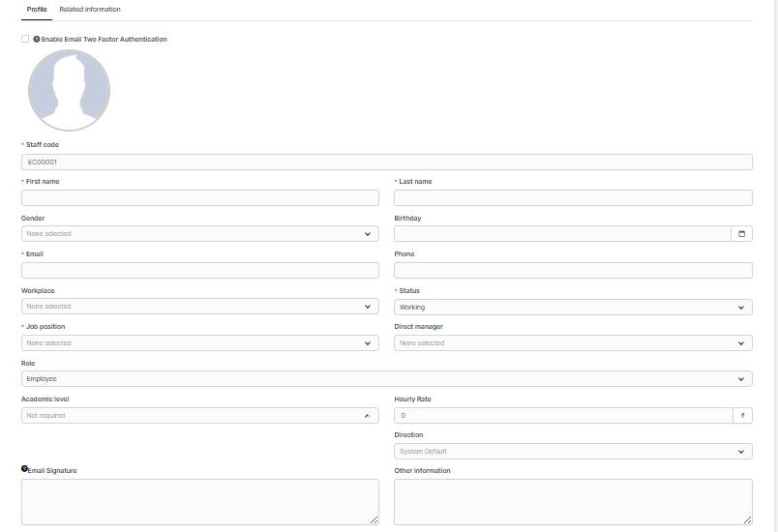Click the Birthday calendar icon

coord(742,234)
